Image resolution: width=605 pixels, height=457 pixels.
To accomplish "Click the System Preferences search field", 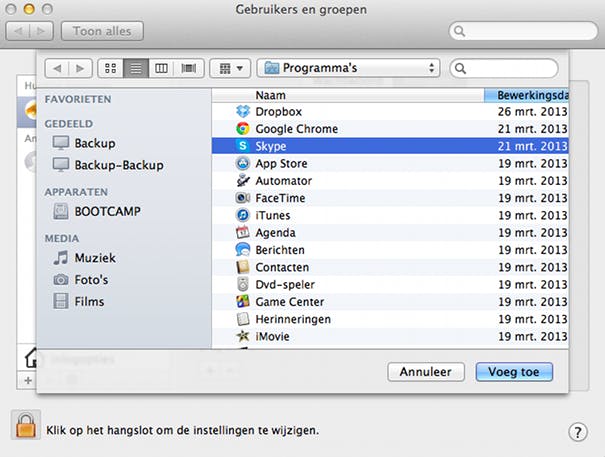I will pos(524,31).
